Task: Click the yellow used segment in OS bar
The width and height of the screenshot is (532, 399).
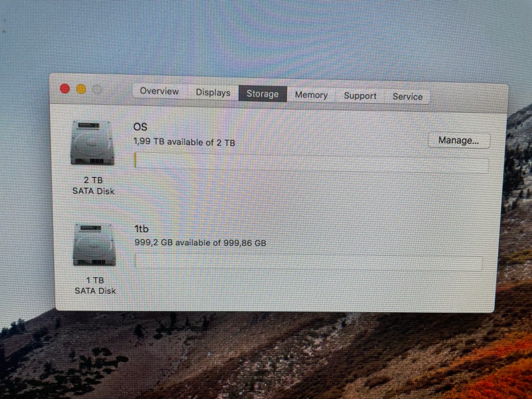Action: coord(135,160)
